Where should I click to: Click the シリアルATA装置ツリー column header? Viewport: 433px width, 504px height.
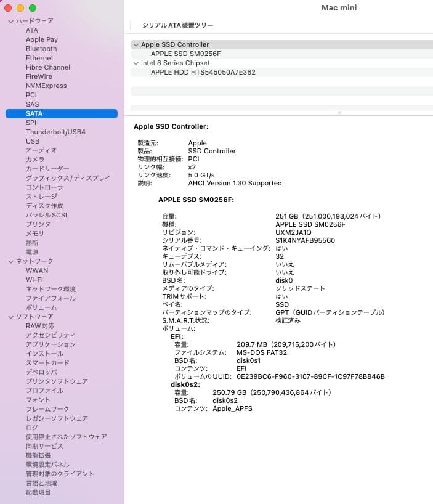click(177, 25)
